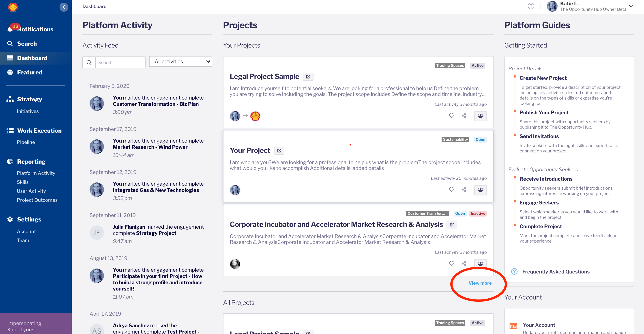Open the All activities dropdown
Screen dimensions: 644x334
[180, 62]
